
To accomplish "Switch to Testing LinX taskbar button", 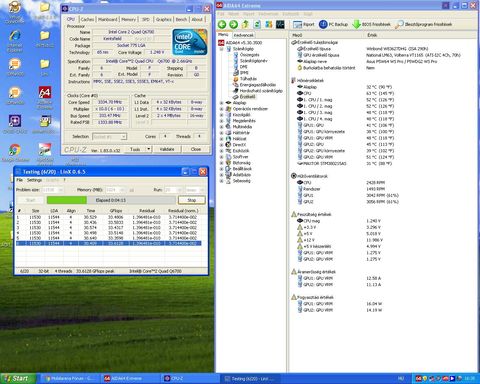I will (x=249, y=379).
